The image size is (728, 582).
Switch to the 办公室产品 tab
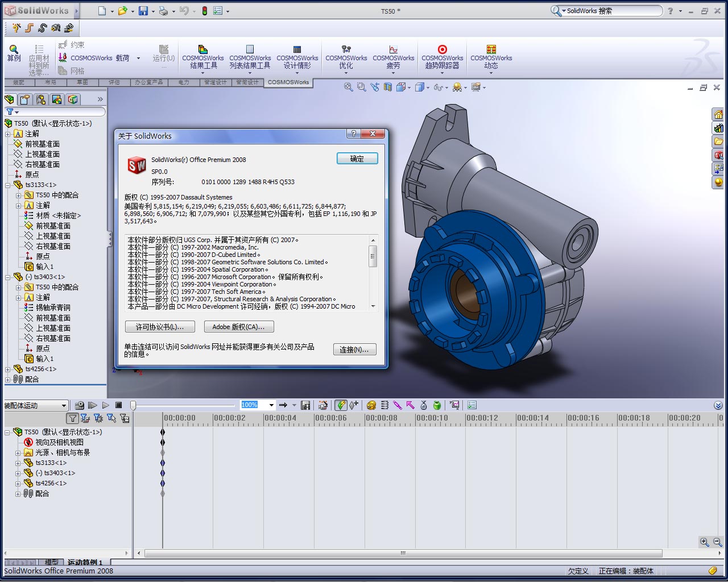148,82
